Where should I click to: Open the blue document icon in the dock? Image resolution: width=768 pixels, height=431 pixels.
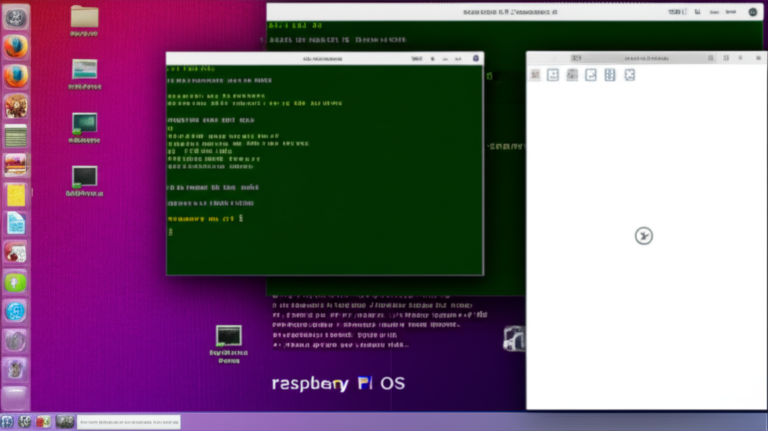(x=16, y=224)
